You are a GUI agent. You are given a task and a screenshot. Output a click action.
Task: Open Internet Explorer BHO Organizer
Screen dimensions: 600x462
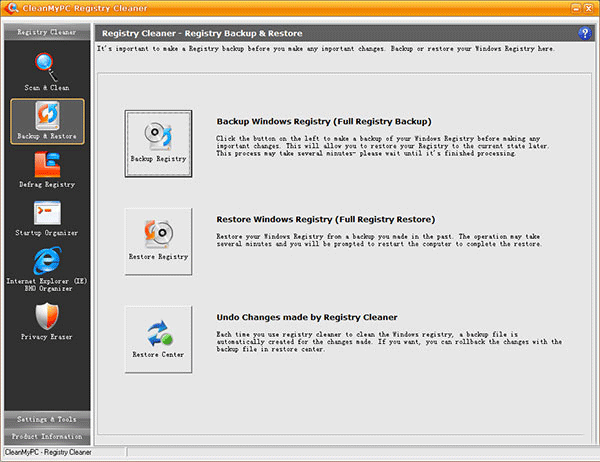(x=47, y=262)
